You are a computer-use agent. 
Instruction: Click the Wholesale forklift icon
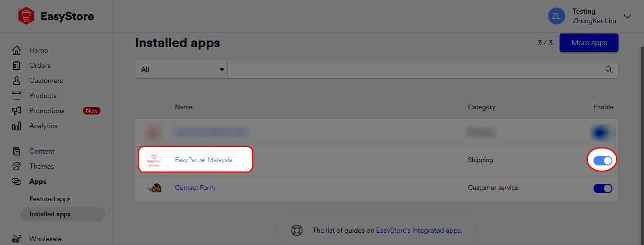click(x=17, y=239)
